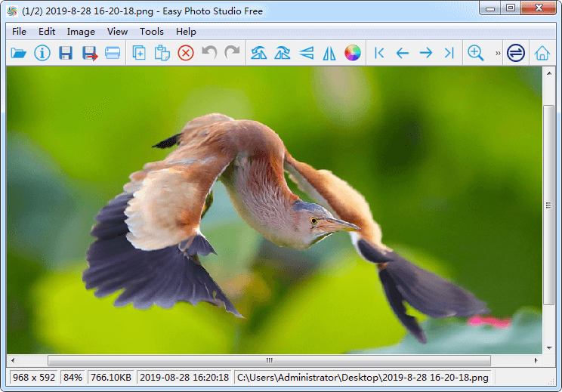Open the Tools menu
This screenshot has width=562, height=392.
point(151,32)
